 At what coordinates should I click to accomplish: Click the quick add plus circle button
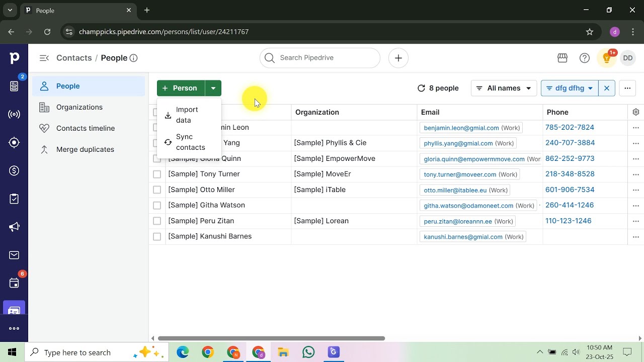[x=398, y=58]
